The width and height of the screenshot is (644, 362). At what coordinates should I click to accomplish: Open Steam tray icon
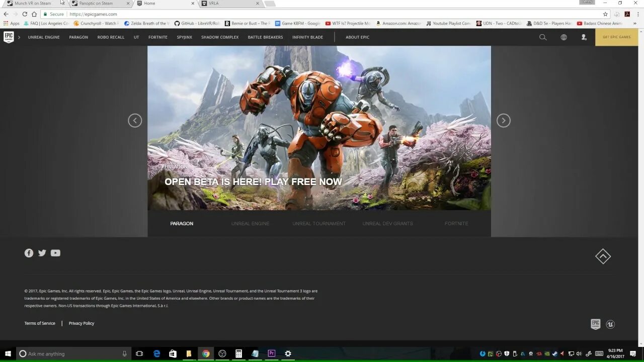tap(554, 353)
